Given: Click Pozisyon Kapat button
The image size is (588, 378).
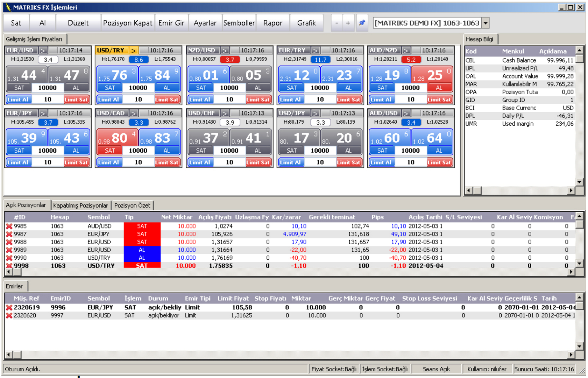Looking at the screenshot, I should 128,23.
